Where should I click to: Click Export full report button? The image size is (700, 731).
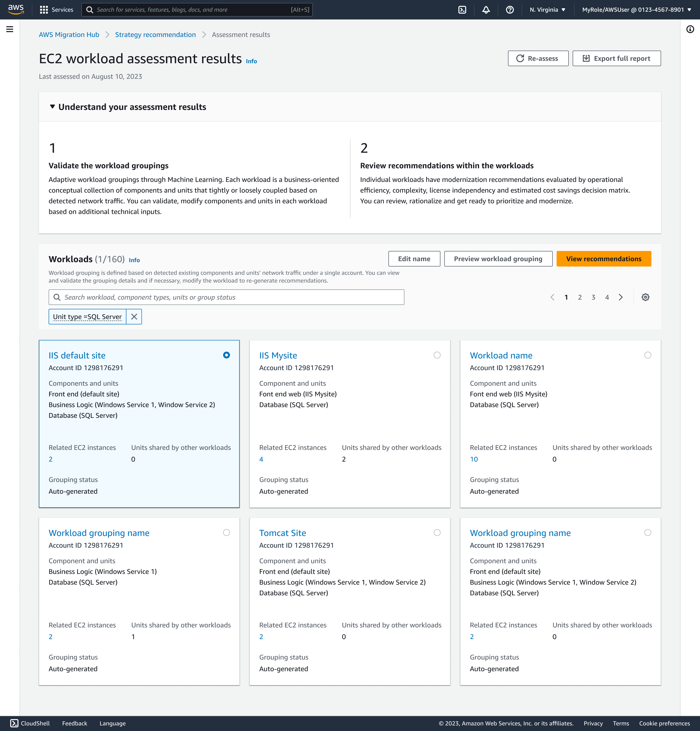tap(616, 59)
